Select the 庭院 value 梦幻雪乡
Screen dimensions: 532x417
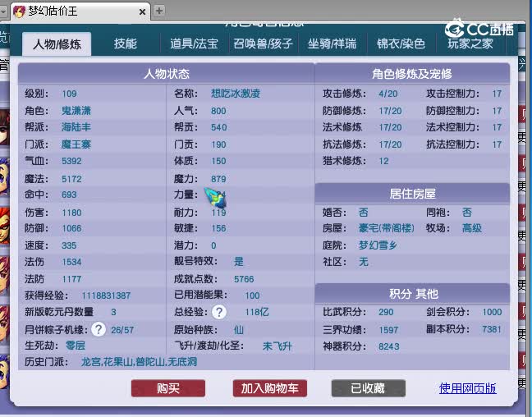click(378, 245)
